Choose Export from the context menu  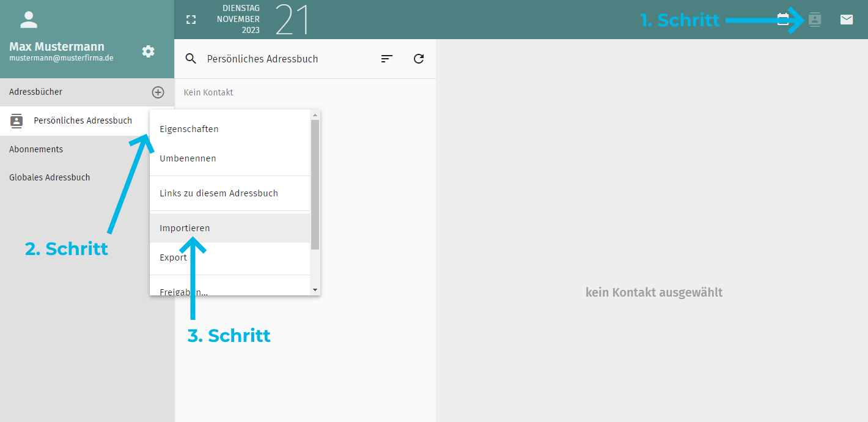173,257
